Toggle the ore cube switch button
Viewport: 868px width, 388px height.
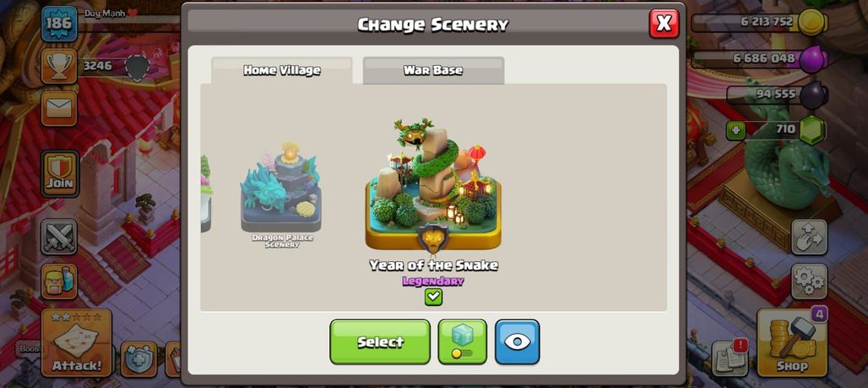[462, 342]
